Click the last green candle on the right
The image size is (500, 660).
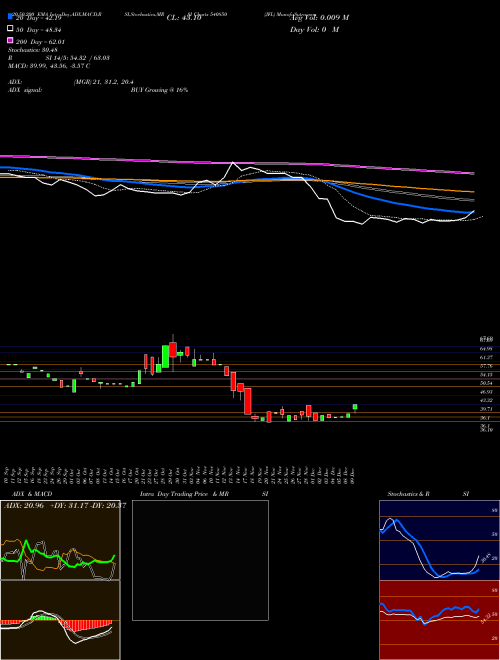tap(355, 407)
